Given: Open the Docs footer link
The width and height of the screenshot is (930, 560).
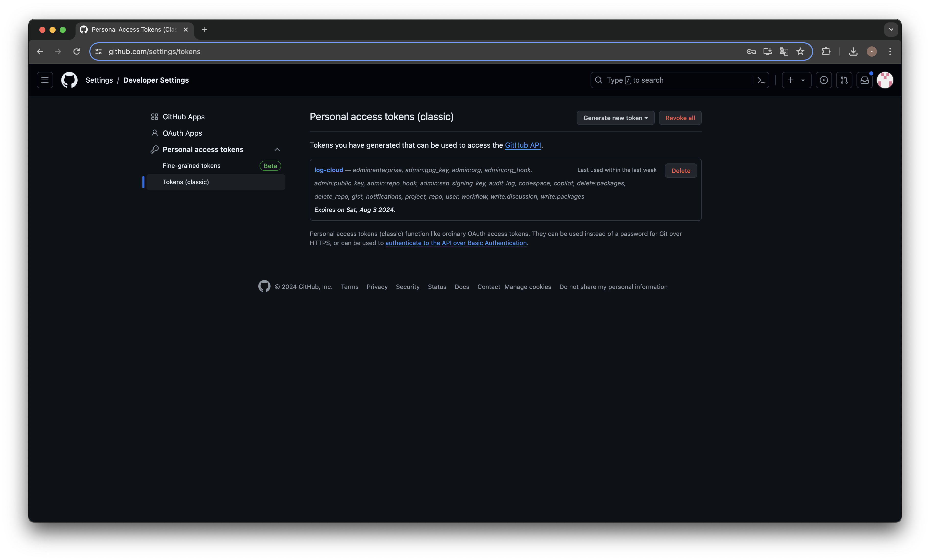Looking at the screenshot, I should pos(462,287).
